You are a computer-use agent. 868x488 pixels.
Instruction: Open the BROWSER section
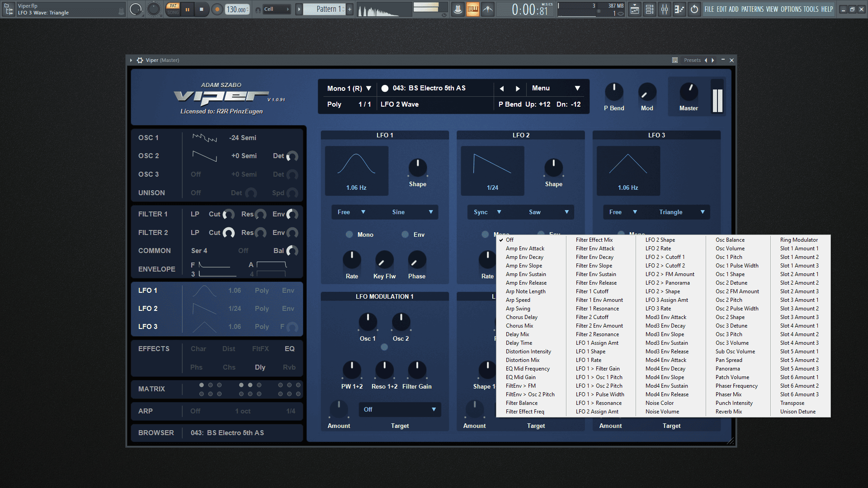[156, 433]
